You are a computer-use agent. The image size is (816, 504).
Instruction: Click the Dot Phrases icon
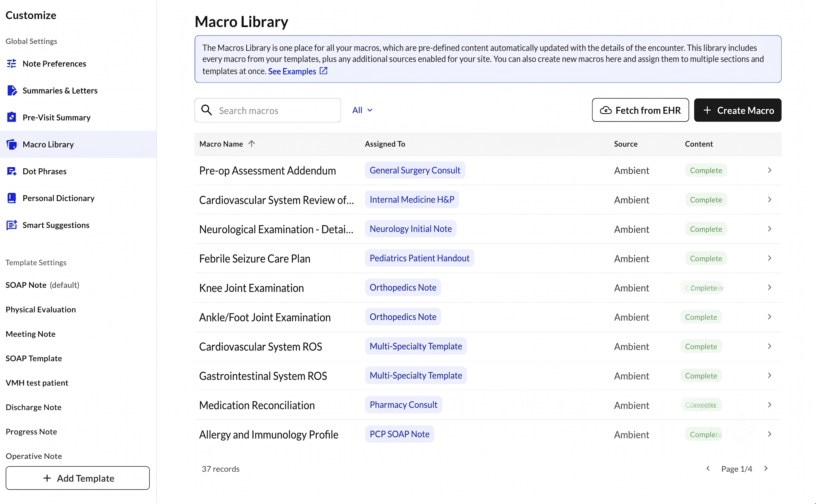(x=12, y=171)
